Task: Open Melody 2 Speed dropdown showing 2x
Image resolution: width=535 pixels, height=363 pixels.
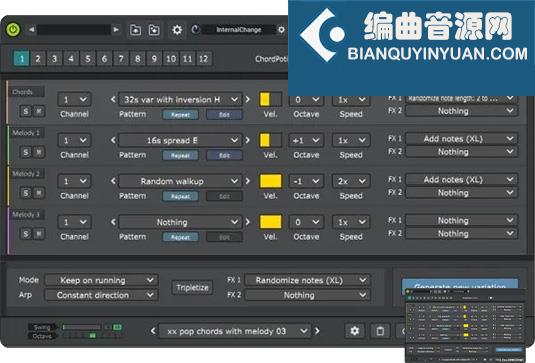Action: point(351,181)
